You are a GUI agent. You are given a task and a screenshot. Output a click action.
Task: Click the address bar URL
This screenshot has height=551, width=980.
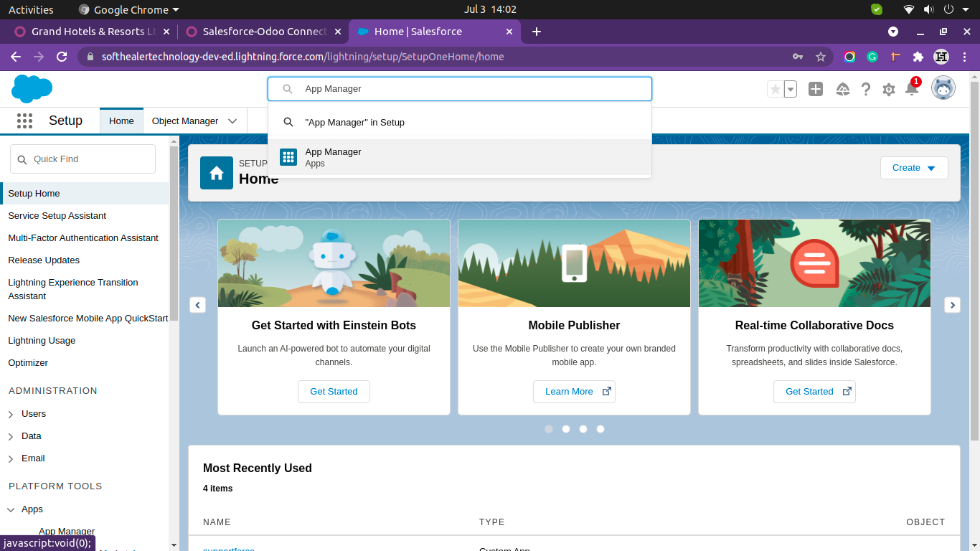[x=303, y=57]
